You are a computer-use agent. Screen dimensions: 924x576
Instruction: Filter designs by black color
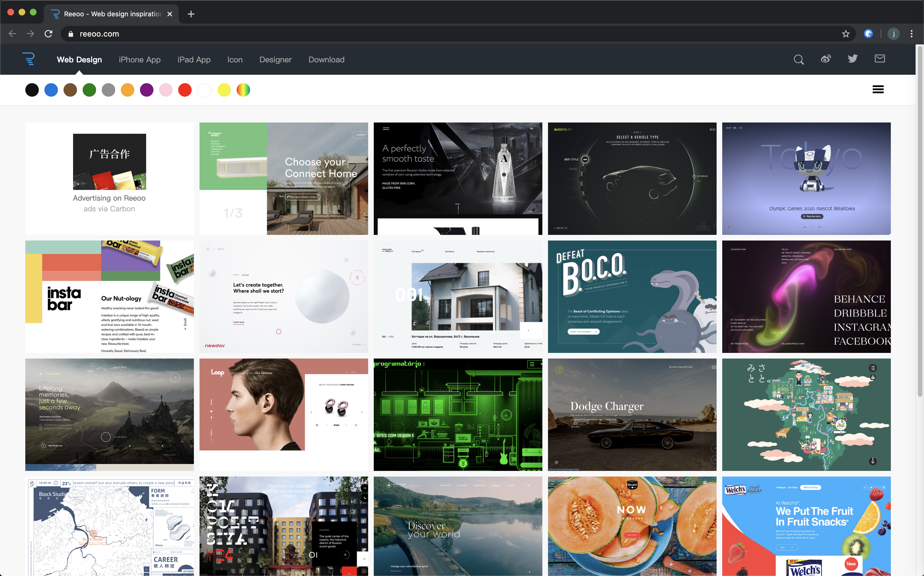coord(32,90)
